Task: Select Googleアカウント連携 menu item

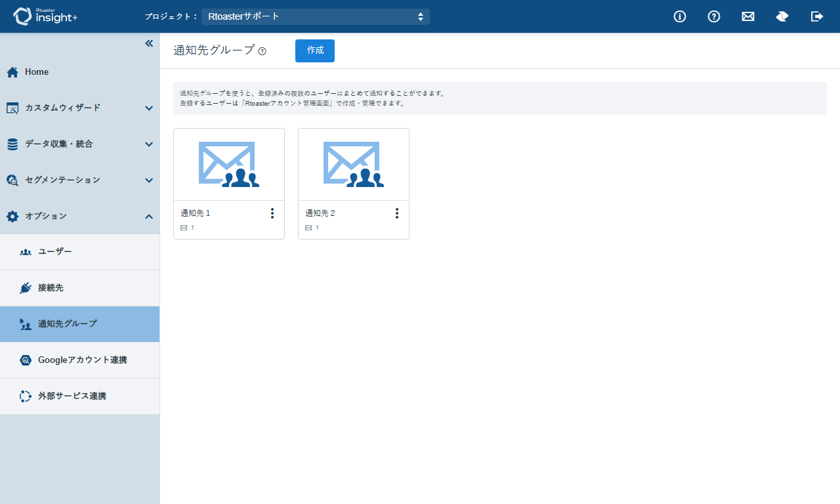Action: click(x=79, y=360)
